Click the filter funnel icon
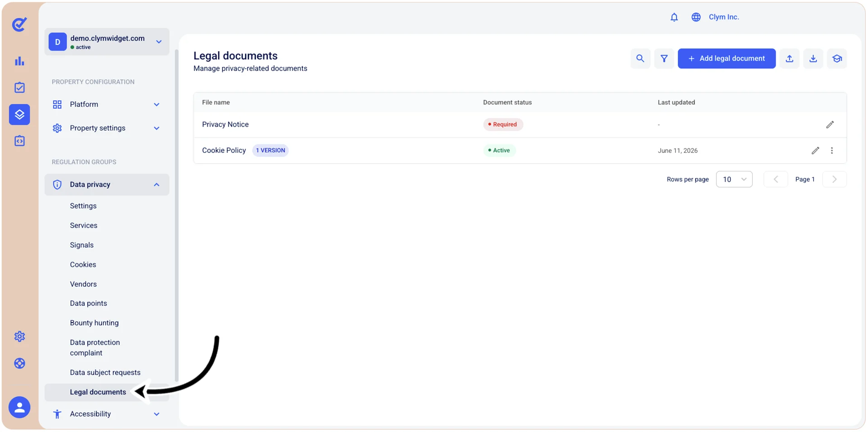Viewport: 868px width, 432px height. [x=664, y=58]
